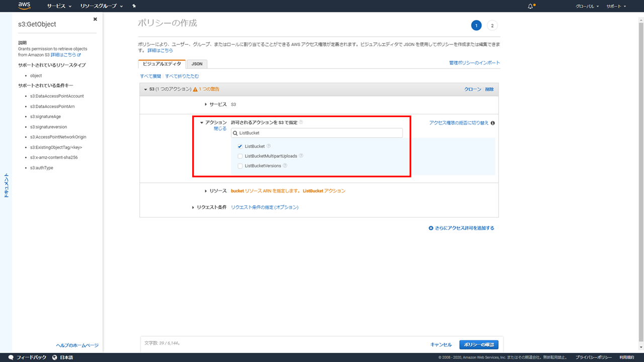Click info icon next to access denial switch
Screen dimensions: 644x362
pos(493,123)
